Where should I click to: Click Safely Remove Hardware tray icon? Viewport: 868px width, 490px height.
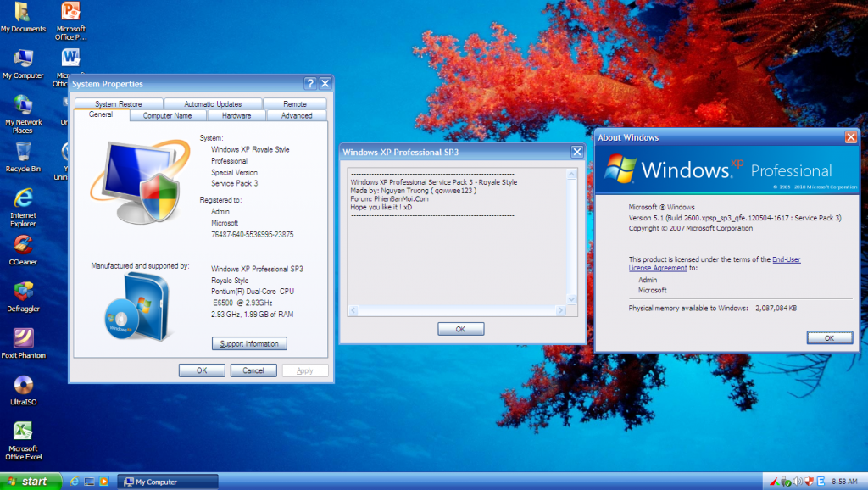[x=786, y=482]
